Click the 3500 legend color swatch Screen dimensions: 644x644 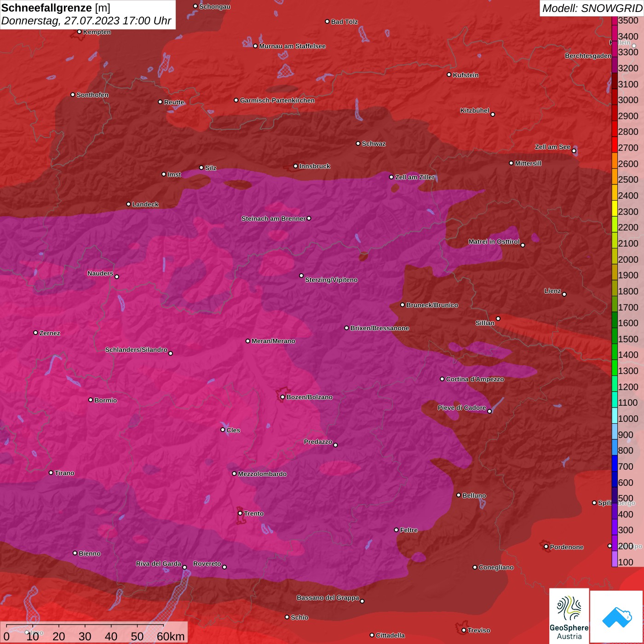point(615,21)
